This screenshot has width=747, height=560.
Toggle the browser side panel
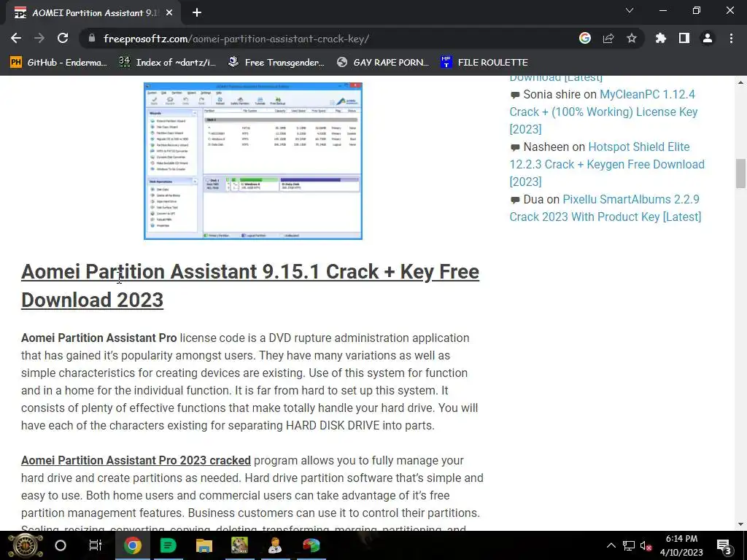click(684, 38)
